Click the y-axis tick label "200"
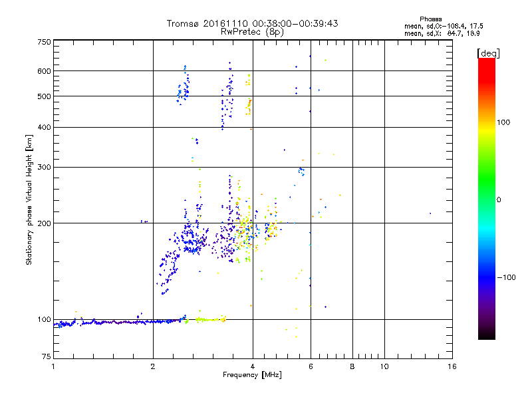 [44, 223]
